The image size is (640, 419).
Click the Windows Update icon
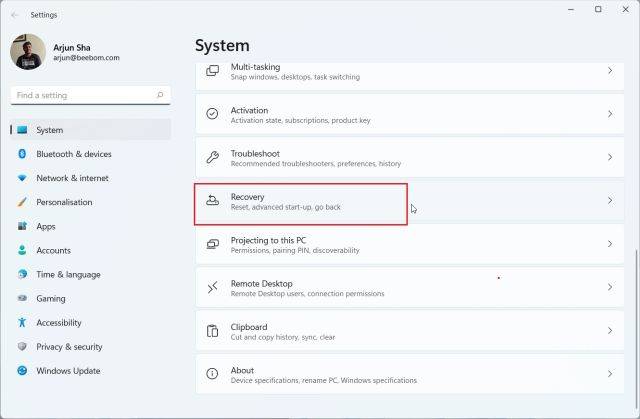[x=22, y=371]
